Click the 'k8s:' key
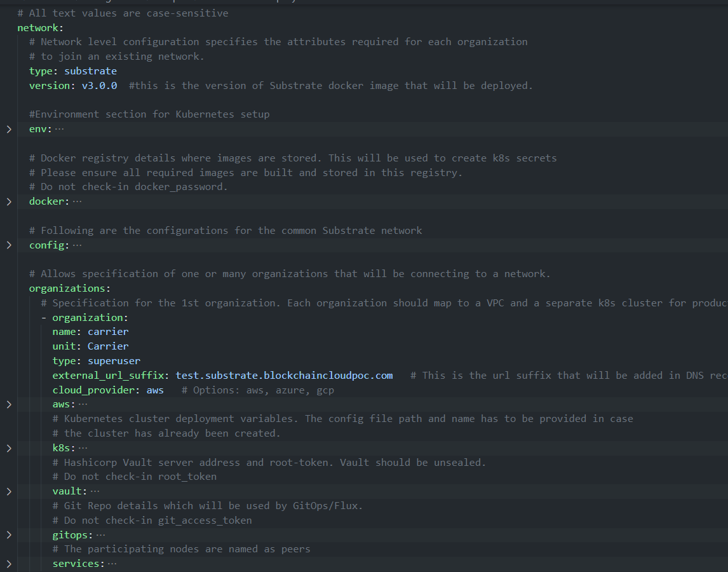The height and width of the screenshot is (572, 728). [x=64, y=448]
